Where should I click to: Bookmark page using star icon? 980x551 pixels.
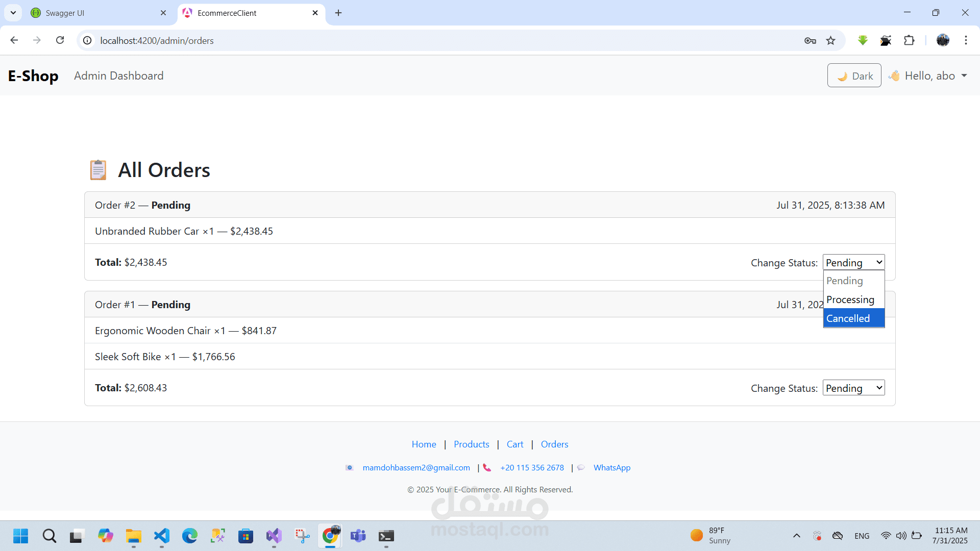831,40
